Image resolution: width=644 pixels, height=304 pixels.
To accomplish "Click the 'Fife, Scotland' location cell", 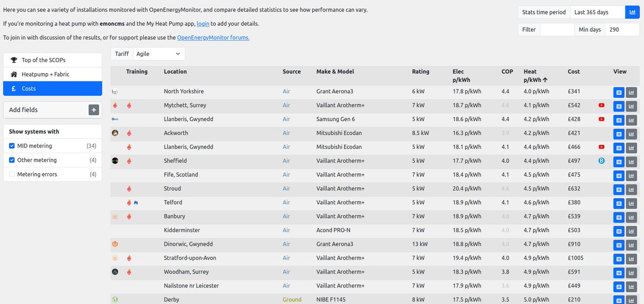I will pos(181,175).
